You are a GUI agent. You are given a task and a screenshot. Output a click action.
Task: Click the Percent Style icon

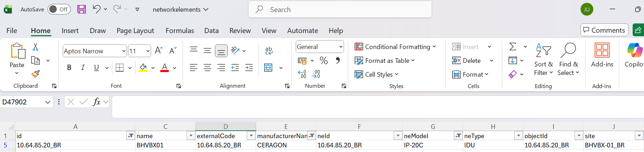(x=323, y=61)
